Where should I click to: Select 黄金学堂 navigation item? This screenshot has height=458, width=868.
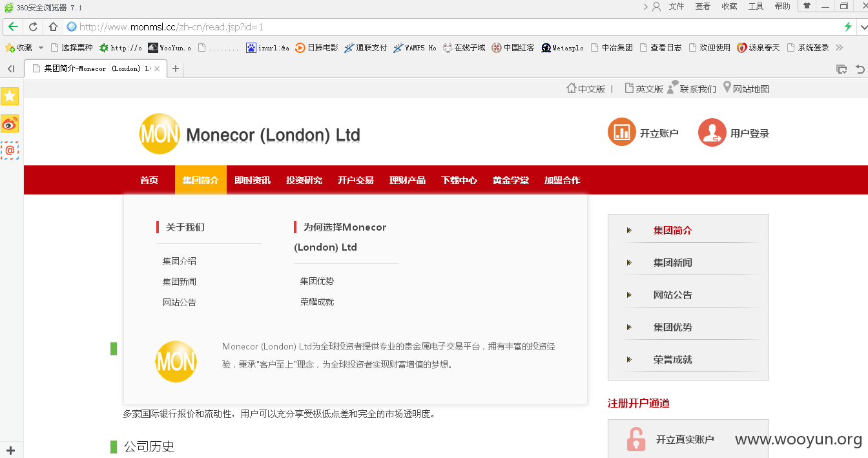[511, 180]
